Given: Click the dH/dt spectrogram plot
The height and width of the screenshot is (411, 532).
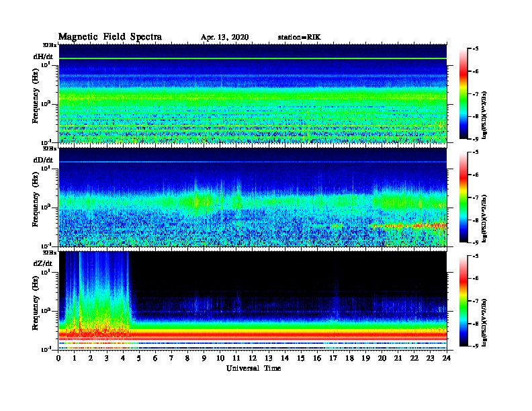Looking at the screenshot, I should (253, 93).
